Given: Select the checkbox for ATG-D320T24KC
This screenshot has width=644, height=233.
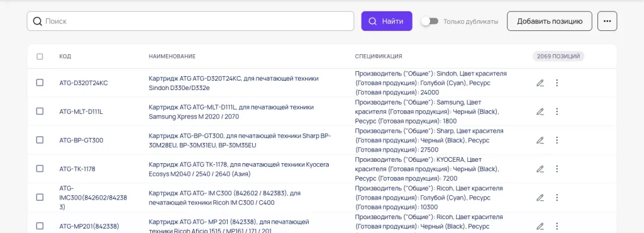Looking at the screenshot, I should pyautogui.click(x=40, y=82).
